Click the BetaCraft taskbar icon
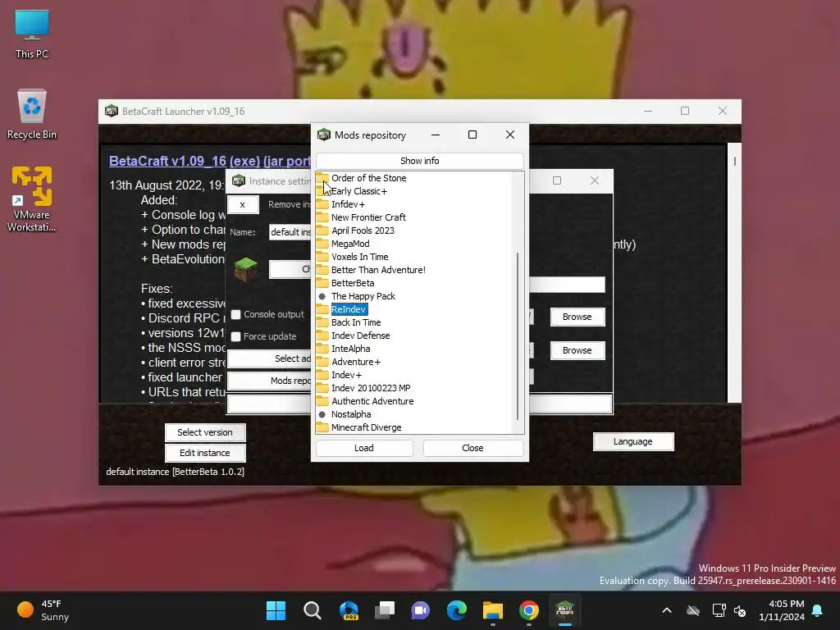 (x=564, y=610)
